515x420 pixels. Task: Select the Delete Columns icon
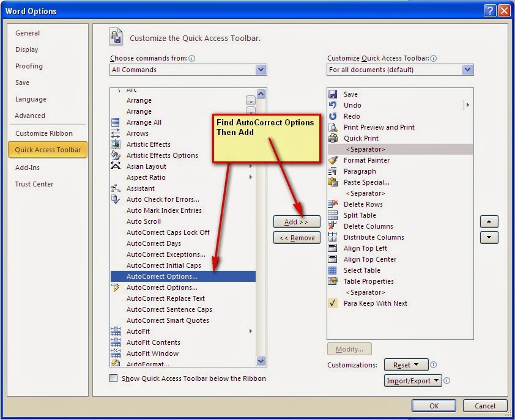pyautogui.click(x=333, y=226)
